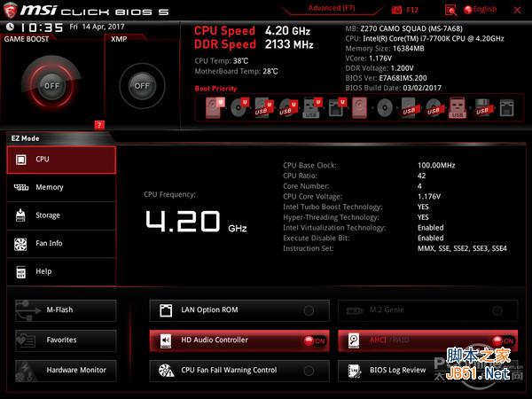The image size is (532, 399).
Task: Click the Hyper-Threading Technology row
Action: 356,217
